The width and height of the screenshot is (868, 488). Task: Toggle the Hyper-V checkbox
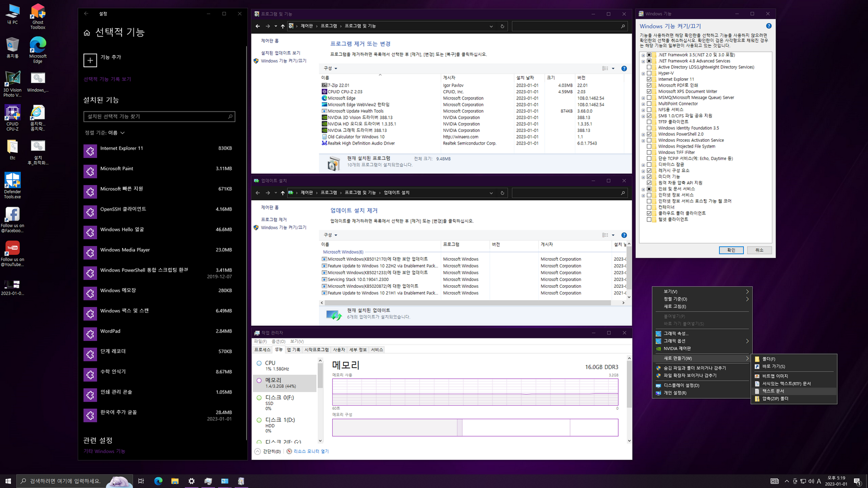649,73
